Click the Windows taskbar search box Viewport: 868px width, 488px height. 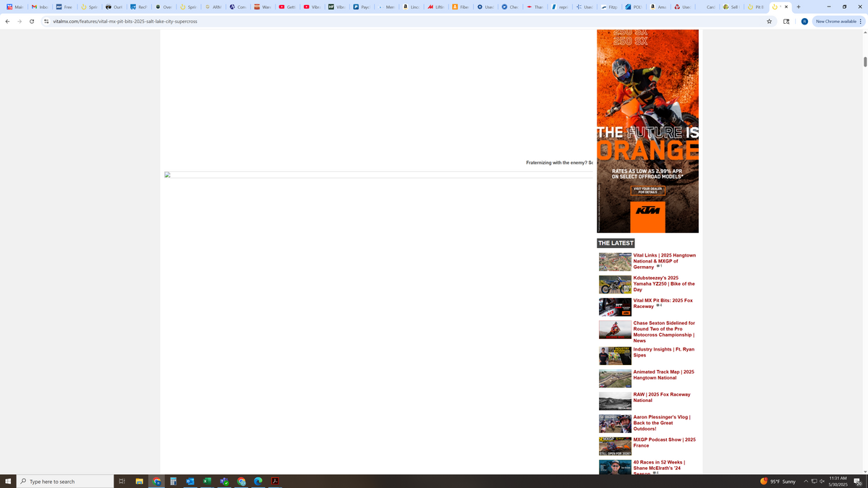[65, 481]
